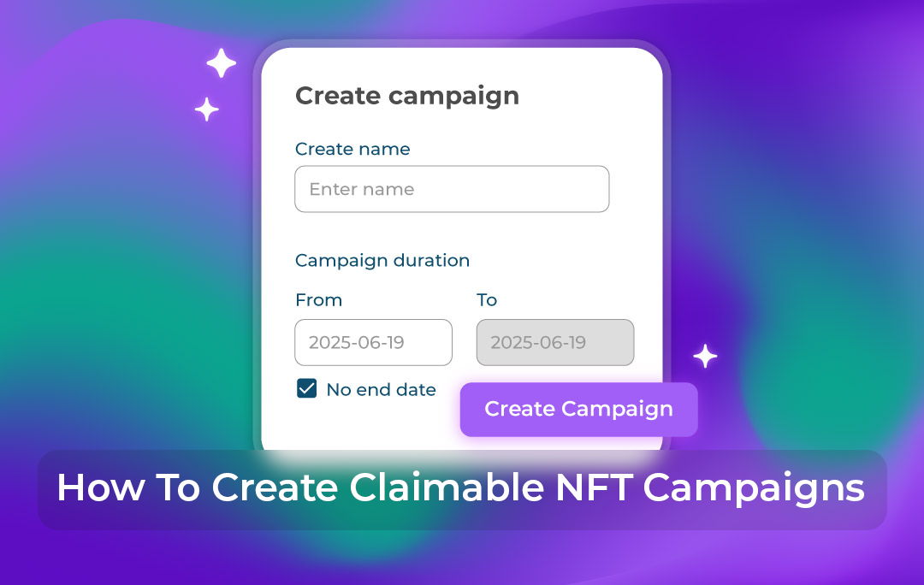Click the sparkle icon on the right side
Screen dimensions: 924x585
(x=704, y=356)
